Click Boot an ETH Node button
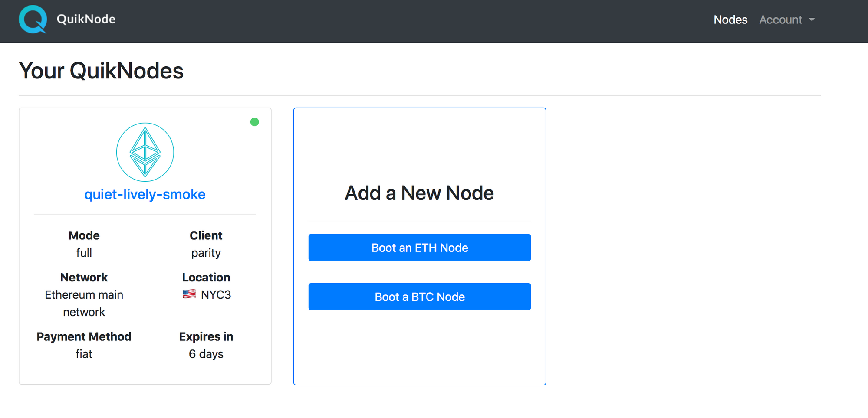The image size is (868, 418). [420, 248]
